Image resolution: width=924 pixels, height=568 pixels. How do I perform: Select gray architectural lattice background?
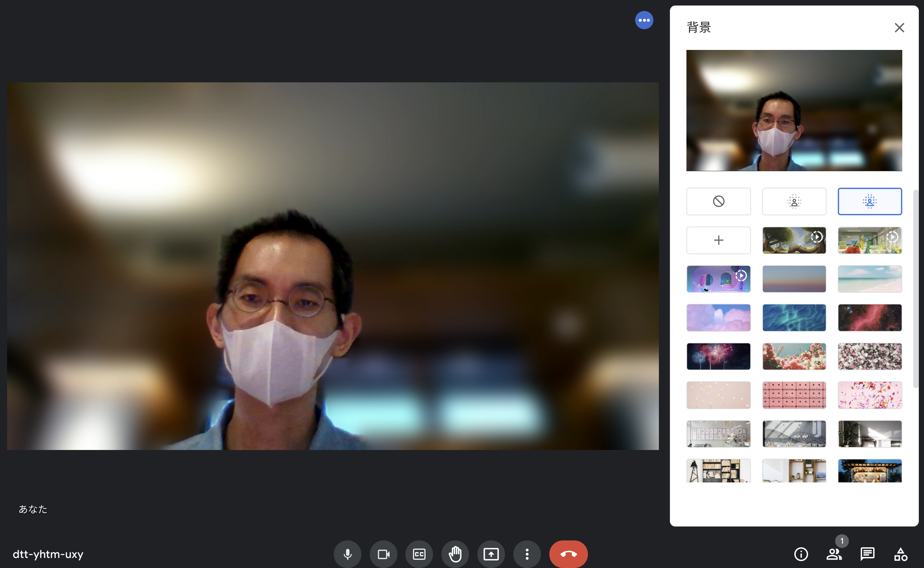point(794,433)
